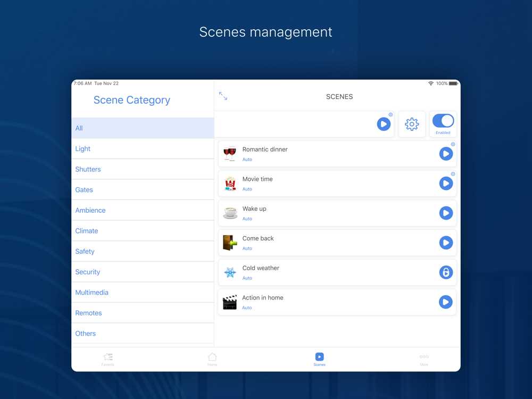Click Auto label under Cold weather
532x399 pixels.
(x=247, y=278)
